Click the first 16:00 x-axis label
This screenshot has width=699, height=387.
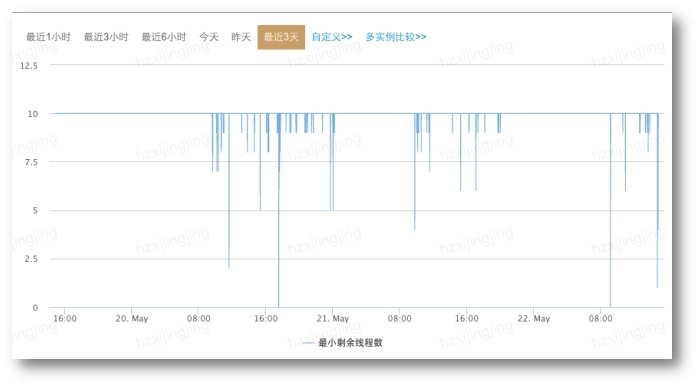pyautogui.click(x=65, y=319)
